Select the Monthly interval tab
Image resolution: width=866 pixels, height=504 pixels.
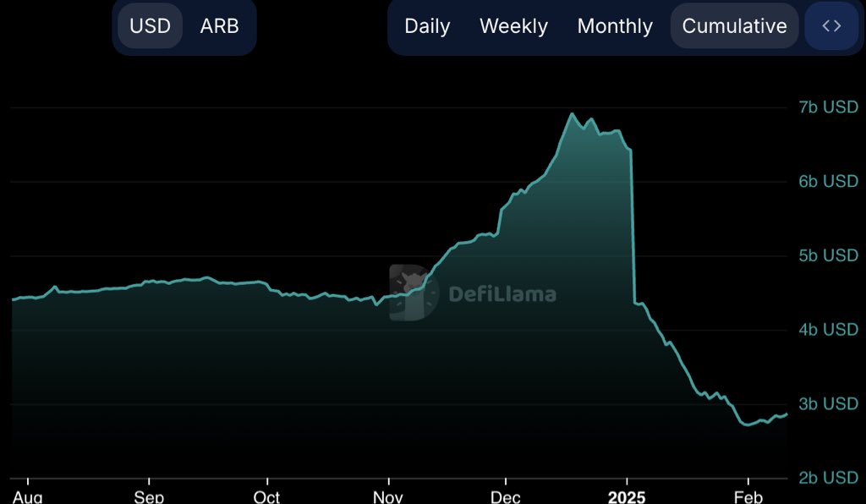pyautogui.click(x=615, y=26)
